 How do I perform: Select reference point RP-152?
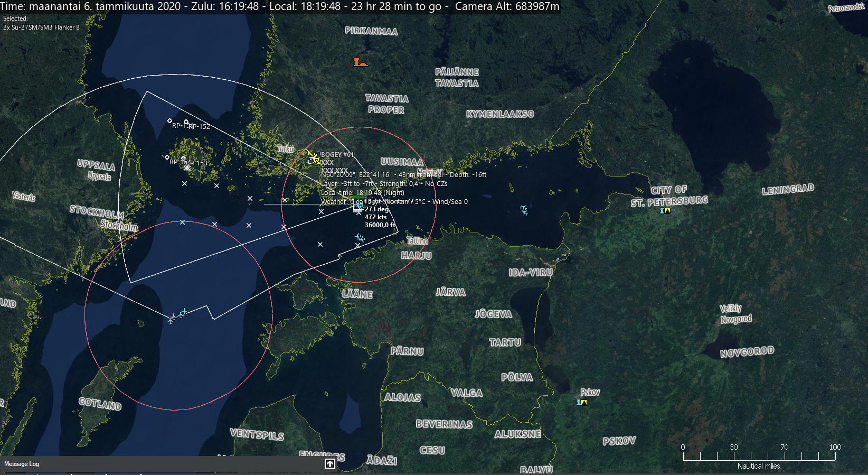click(x=186, y=122)
